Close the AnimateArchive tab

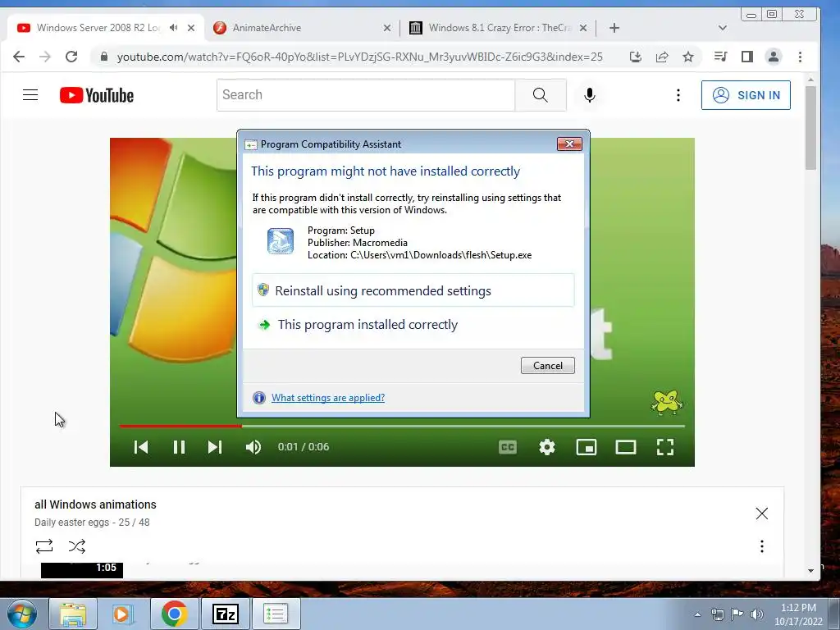387,28
